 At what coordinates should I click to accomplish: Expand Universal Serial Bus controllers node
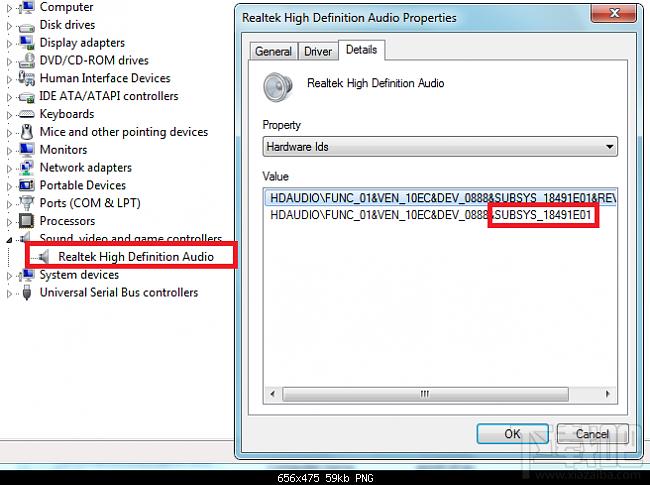pos(9,293)
